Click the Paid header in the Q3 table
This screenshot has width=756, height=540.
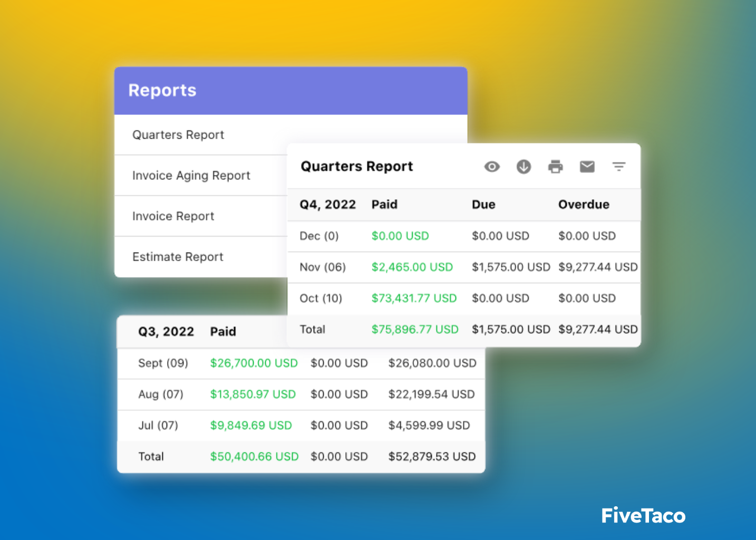tap(223, 332)
